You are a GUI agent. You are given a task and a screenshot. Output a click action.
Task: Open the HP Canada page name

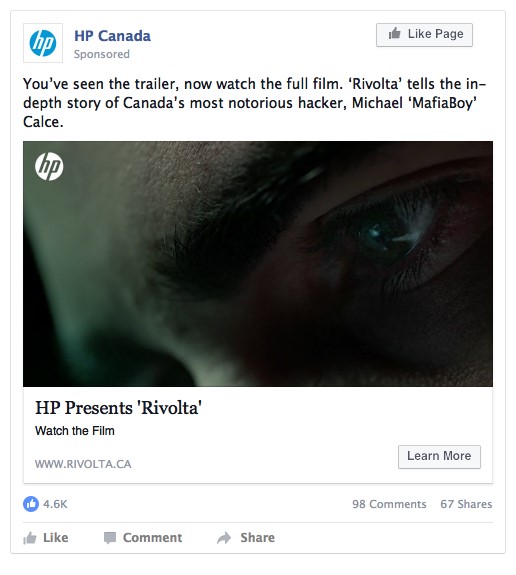click(x=112, y=36)
